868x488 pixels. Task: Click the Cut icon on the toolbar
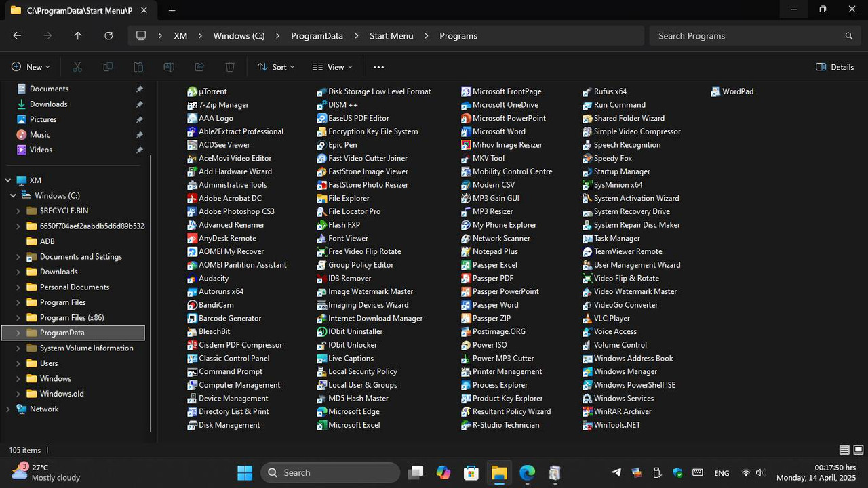pyautogui.click(x=77, y=67)
